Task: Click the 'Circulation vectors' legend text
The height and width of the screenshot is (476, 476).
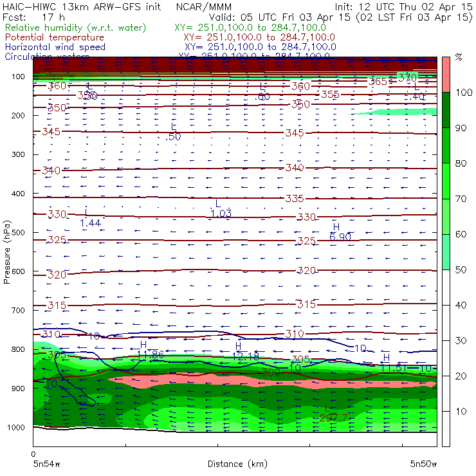Action: pos(47,57)
